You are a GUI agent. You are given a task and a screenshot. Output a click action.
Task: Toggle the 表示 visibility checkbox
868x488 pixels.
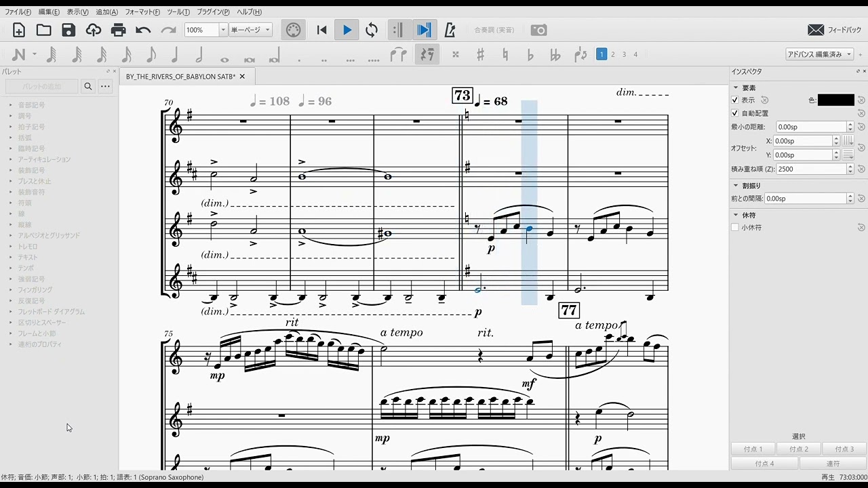[735, 100]
